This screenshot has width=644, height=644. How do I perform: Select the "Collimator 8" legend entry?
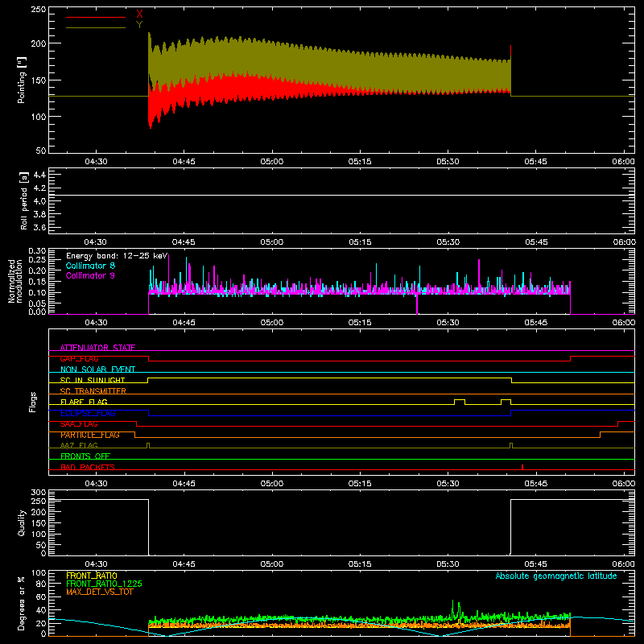pos(90,266)
